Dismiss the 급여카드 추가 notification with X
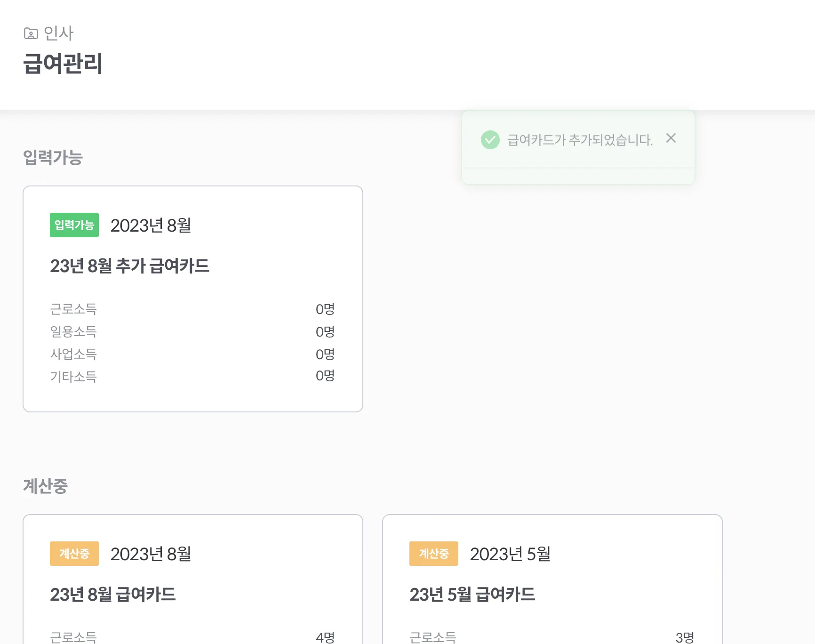The height and width of the screenshot is (644, 815). click(x=671, y=138)
